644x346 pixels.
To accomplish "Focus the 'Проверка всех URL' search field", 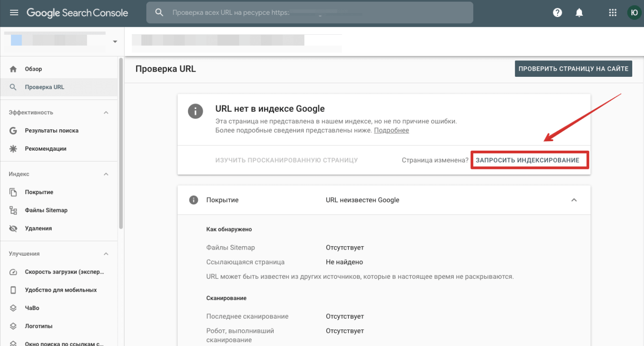I will coord(310,13).
